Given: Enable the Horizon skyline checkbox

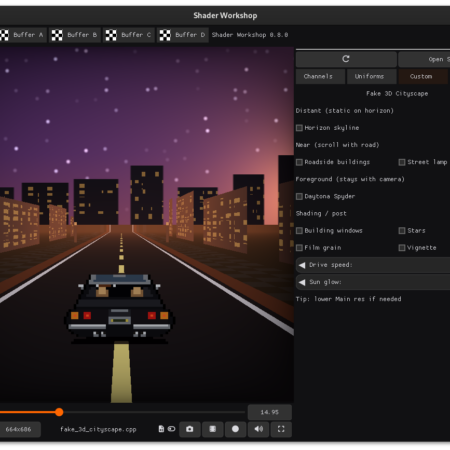Looking at the screenshot, I should (299, 128).
